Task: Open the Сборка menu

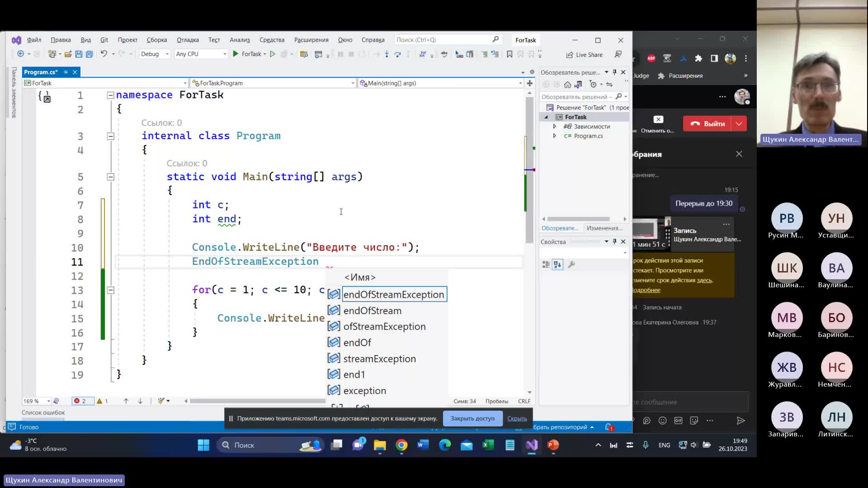Action: point(157,40)
